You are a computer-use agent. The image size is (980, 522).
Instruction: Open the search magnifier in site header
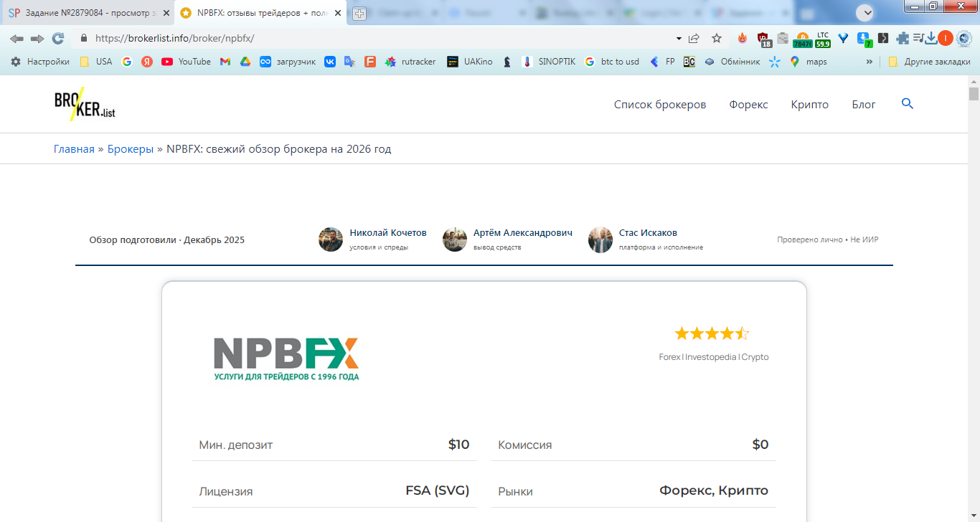coord(908,104)
